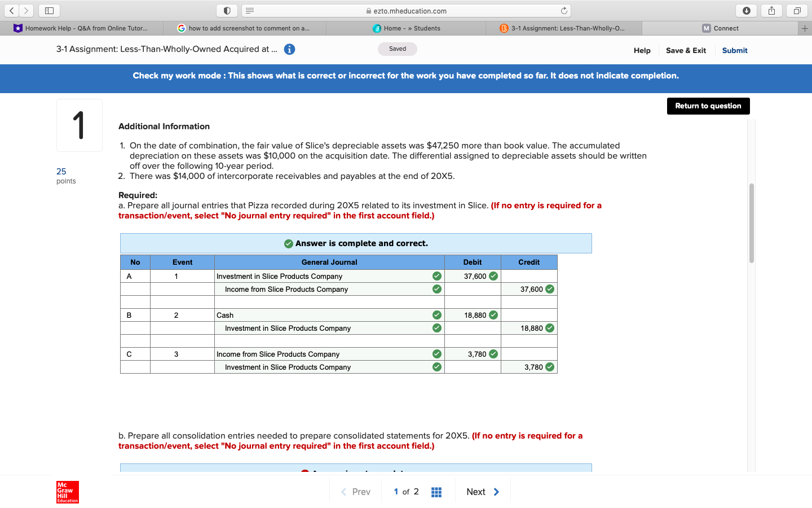The height and width of the screenshot is (508, 812).
Task: Switch to Google how to add screenshot tab
Action: [x=244, y=28]
